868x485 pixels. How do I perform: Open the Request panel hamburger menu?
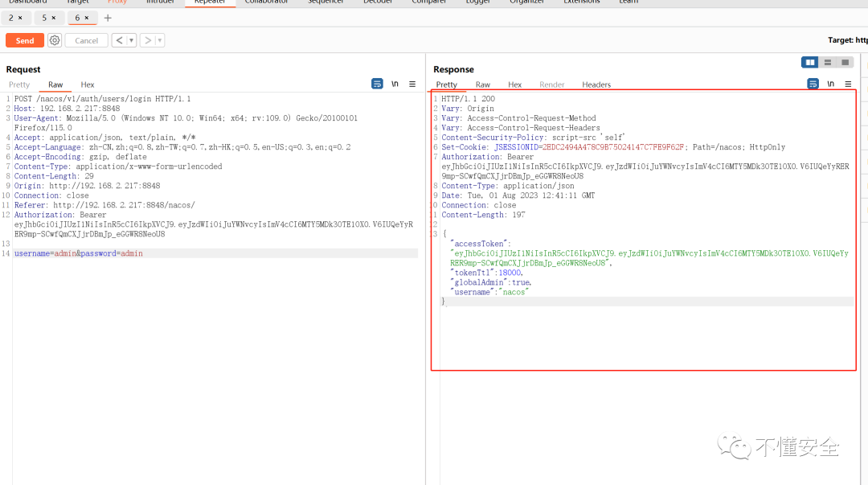(412, 84)
